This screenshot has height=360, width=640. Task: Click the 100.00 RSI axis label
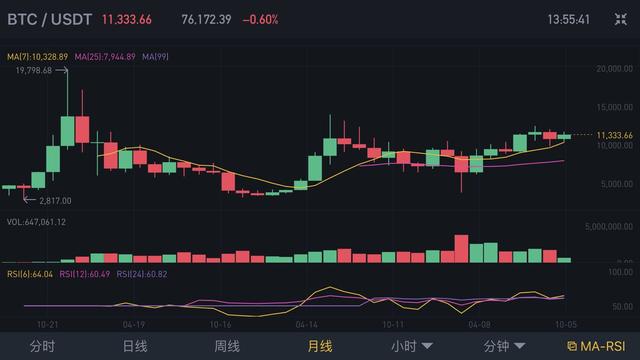620,272
